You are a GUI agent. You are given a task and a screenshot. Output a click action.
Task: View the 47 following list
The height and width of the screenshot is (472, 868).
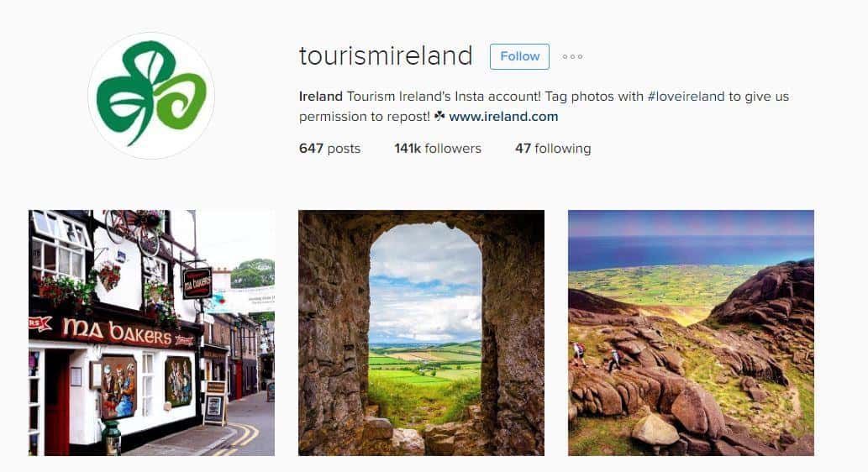553,149
